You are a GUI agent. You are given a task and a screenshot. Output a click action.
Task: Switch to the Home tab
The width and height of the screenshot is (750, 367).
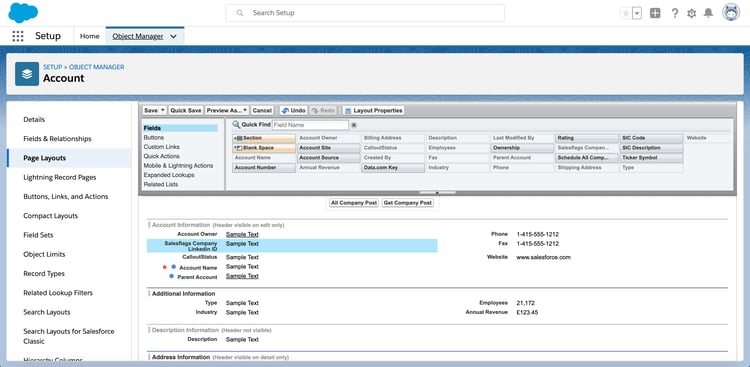click(x=89, y=36)
